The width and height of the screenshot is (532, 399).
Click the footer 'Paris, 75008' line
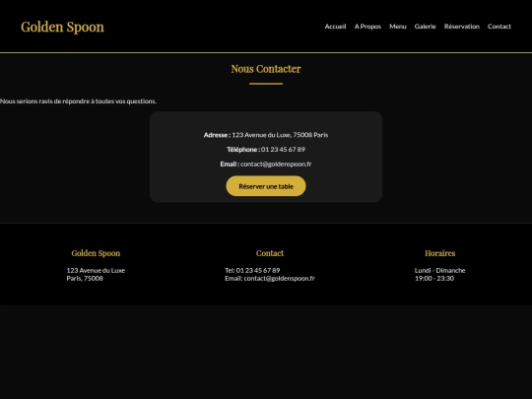[x=85, y=278]
